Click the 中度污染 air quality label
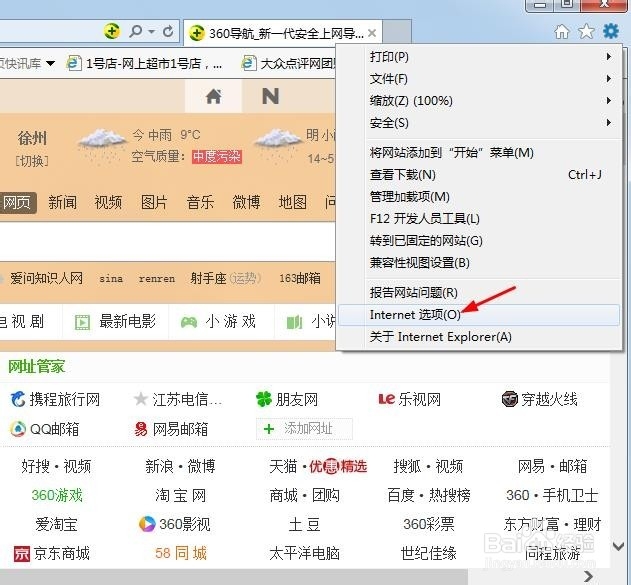 tap(217, 157)
